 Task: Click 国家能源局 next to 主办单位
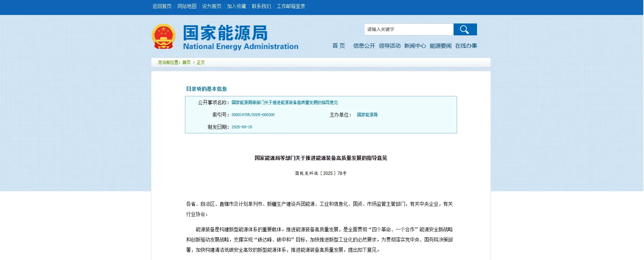(367, 115)
